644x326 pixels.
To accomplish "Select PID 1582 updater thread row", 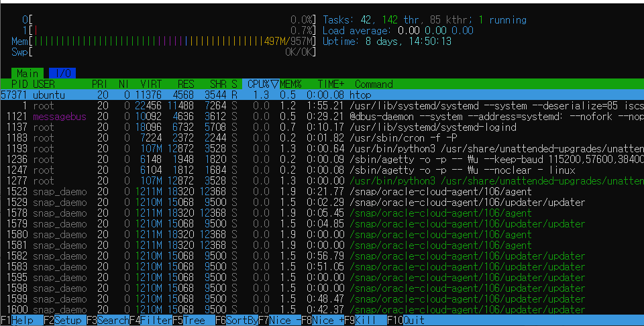I will 322,256.
